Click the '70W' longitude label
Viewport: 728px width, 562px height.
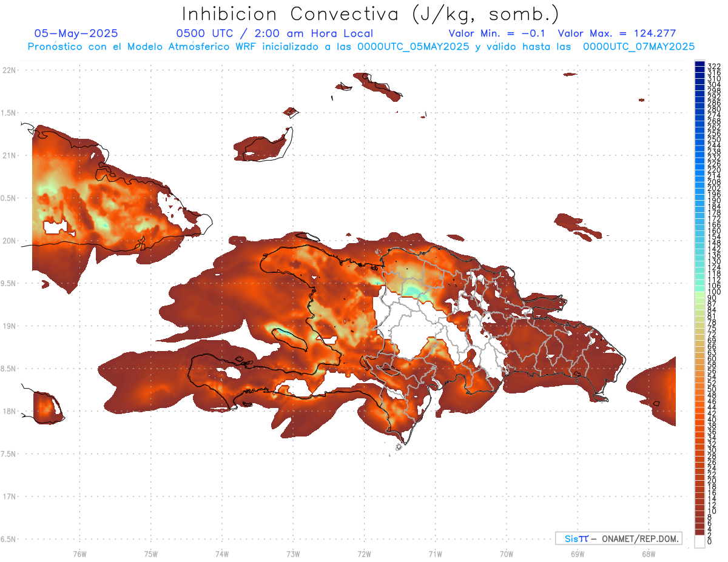[x=506, y=554]
